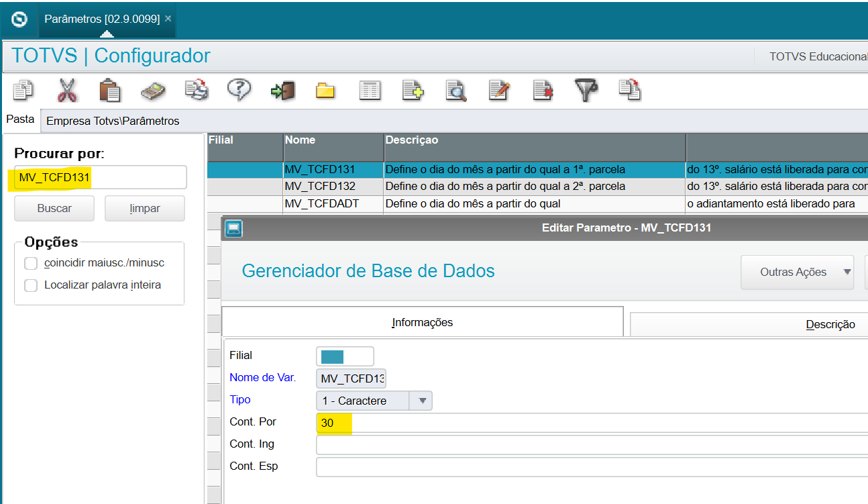Click the Filial column header

[245, 147]
